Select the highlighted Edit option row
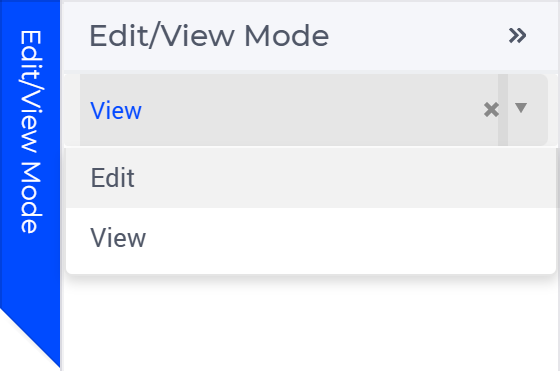 pos(310,177)
